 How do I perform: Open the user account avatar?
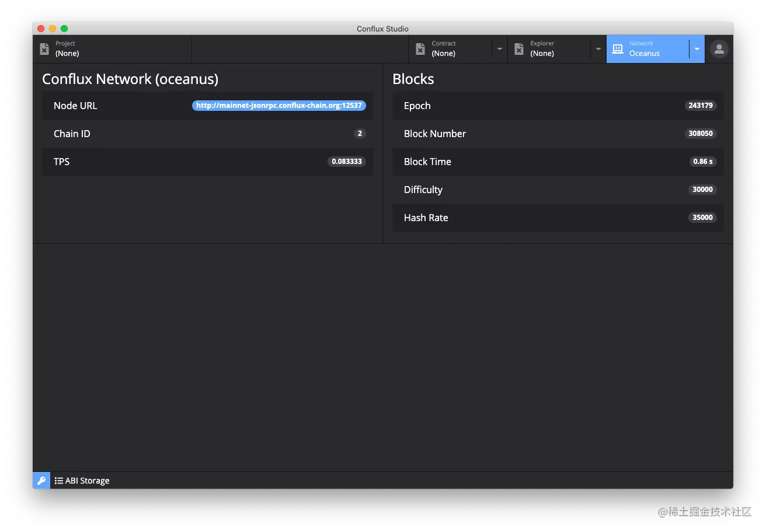(x=719, y=49)
